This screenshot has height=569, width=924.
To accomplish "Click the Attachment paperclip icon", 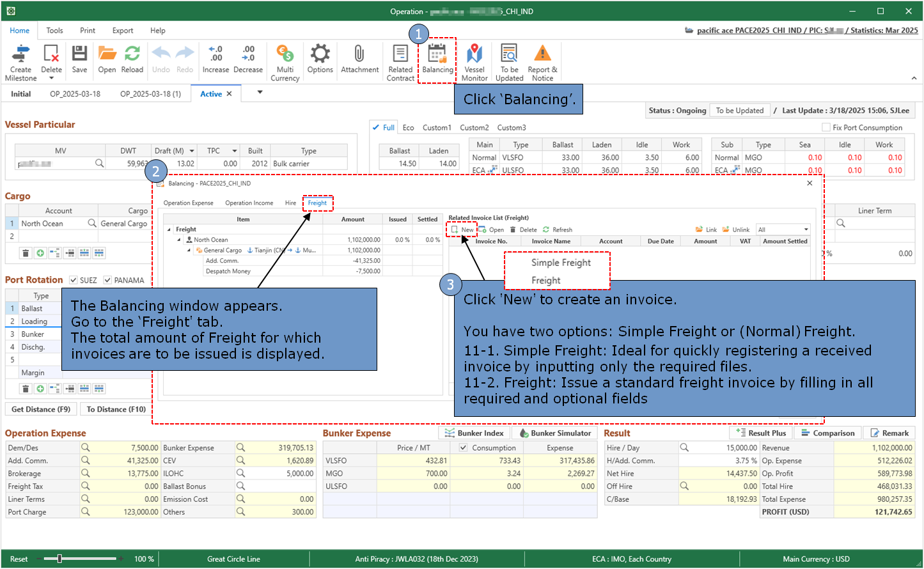I will [359, 59].
